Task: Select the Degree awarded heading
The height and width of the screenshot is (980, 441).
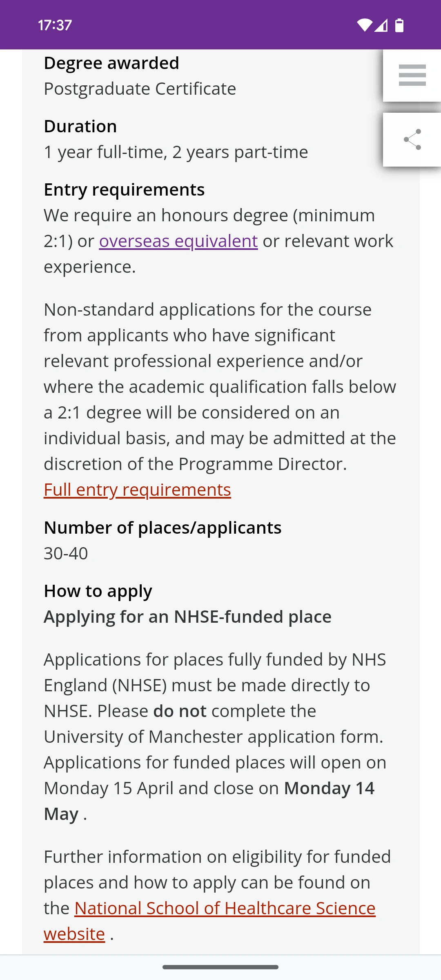Action: point(111,63)
